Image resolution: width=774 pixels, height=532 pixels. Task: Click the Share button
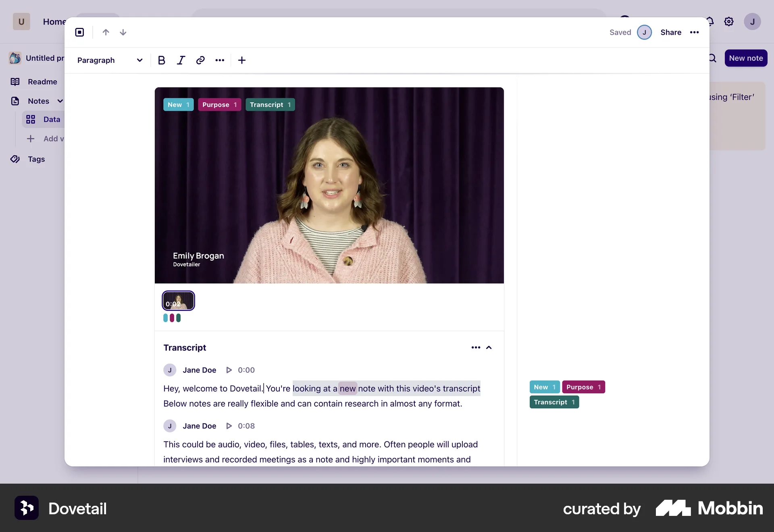coord(670,32)
